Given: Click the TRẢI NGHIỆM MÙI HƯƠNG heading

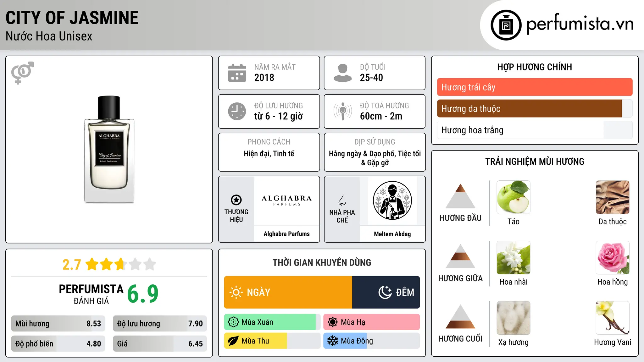Looking at the screenshot, I should click(x=535, y=162).
